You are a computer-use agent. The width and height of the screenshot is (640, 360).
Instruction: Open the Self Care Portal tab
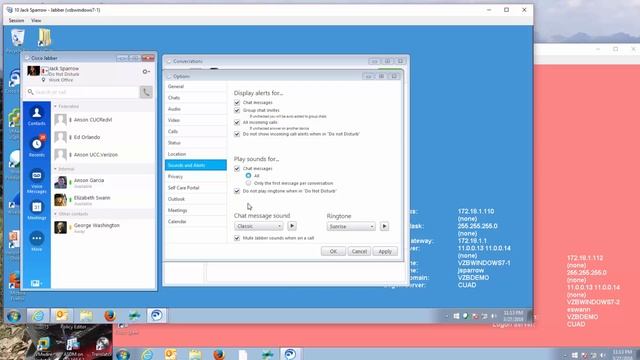(196, 188)
